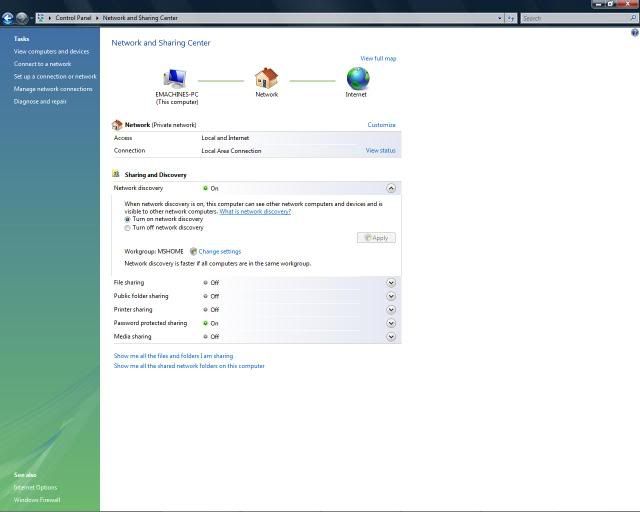Click the help question mark icon
Viewport: 640px width, 512px height.
pos(634,33)
